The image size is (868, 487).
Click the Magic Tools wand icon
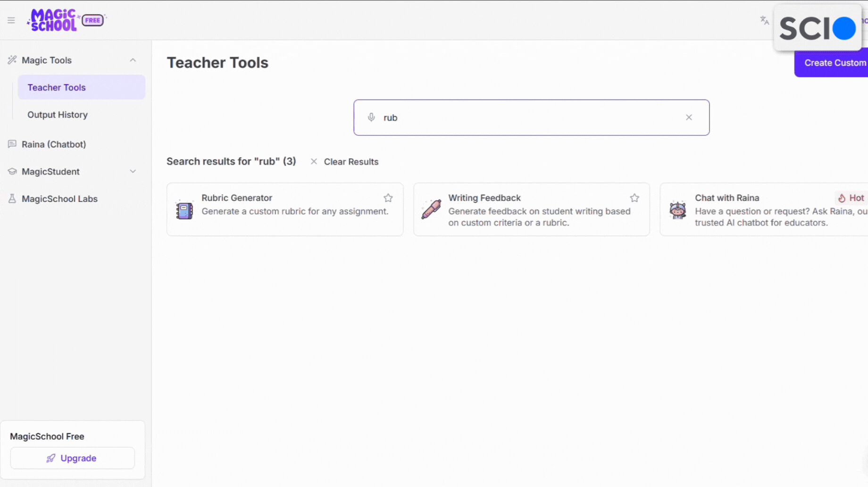(12, 60)
